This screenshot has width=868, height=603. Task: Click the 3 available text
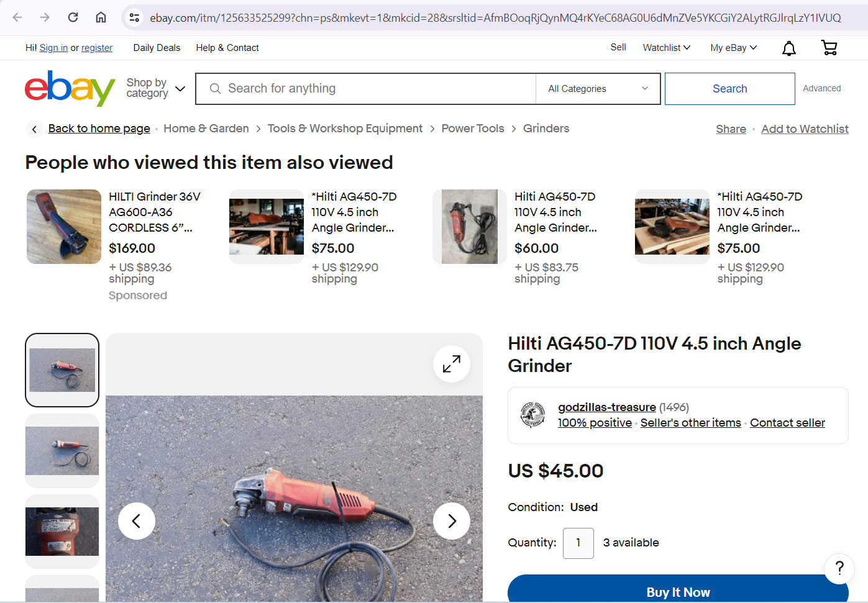(x=631, y=543)
